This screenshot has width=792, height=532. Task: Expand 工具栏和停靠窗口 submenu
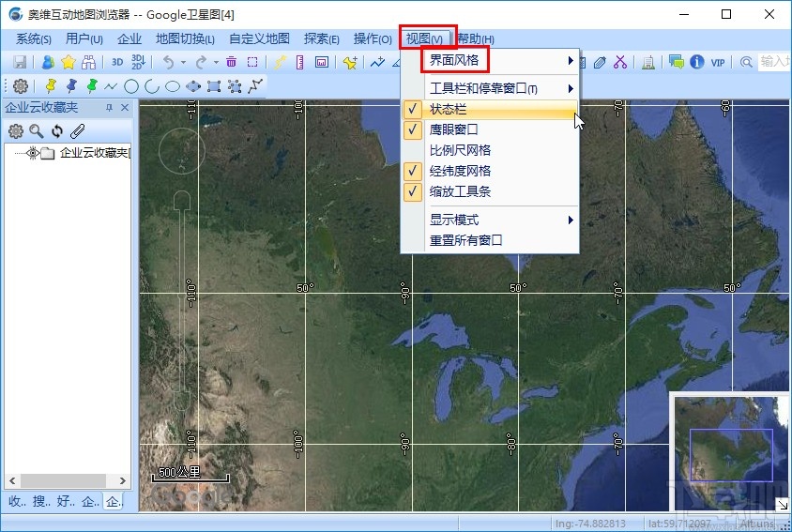click(x=490, y=89)
